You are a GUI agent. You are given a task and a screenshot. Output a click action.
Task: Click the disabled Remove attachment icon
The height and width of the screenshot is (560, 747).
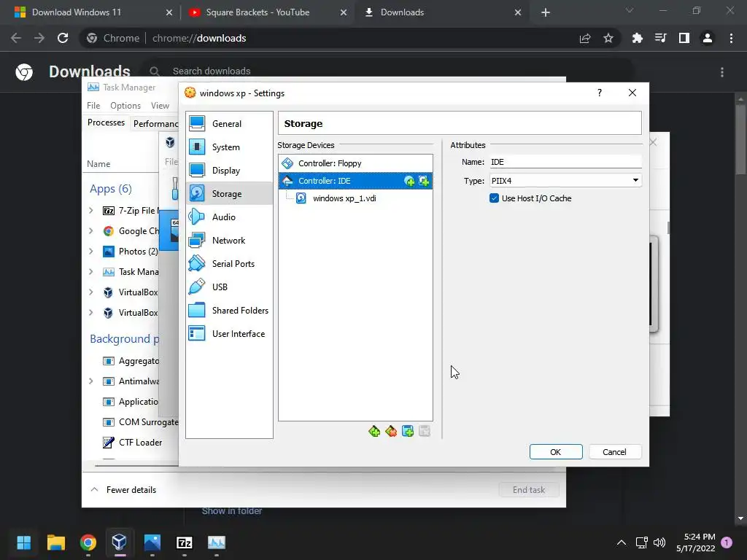425,432
